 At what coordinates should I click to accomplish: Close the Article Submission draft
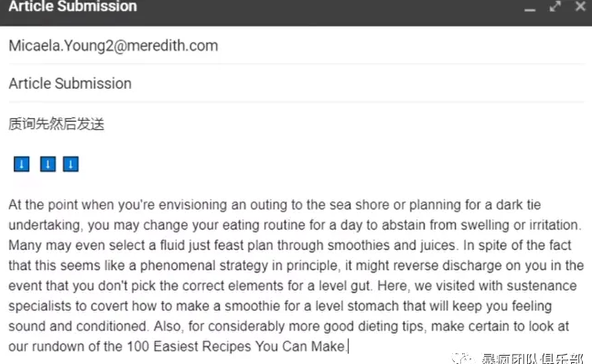580,6
